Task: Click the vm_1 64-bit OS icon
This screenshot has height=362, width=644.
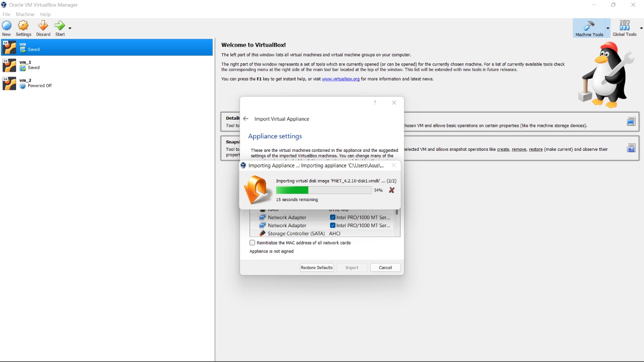Action: (x=10, y=65)
